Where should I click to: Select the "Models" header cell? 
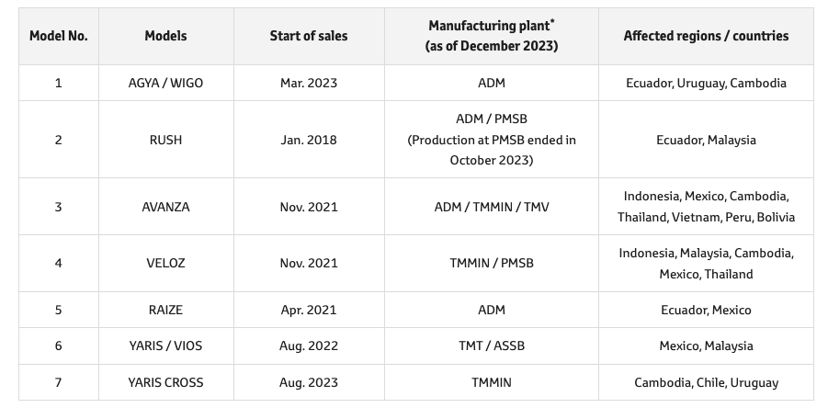click(x=165, y=36)
